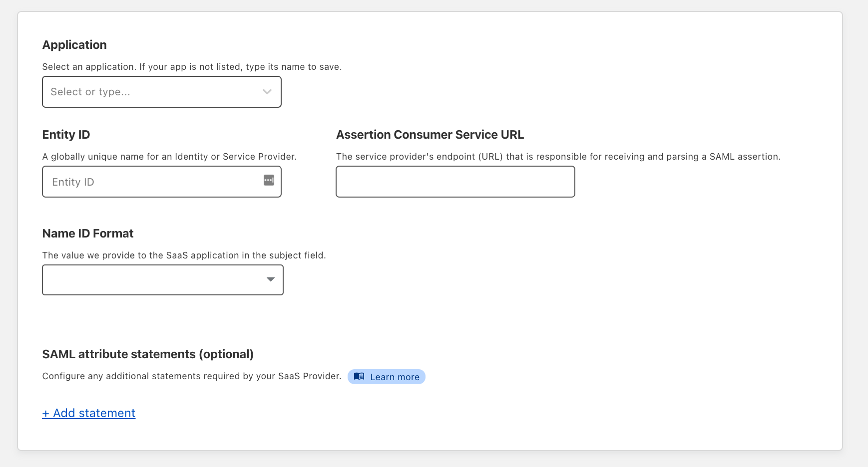Click the plus sign before Add statement
This screenshot has height=467, width=868.
pyautogui.click(x=46, y=413)
